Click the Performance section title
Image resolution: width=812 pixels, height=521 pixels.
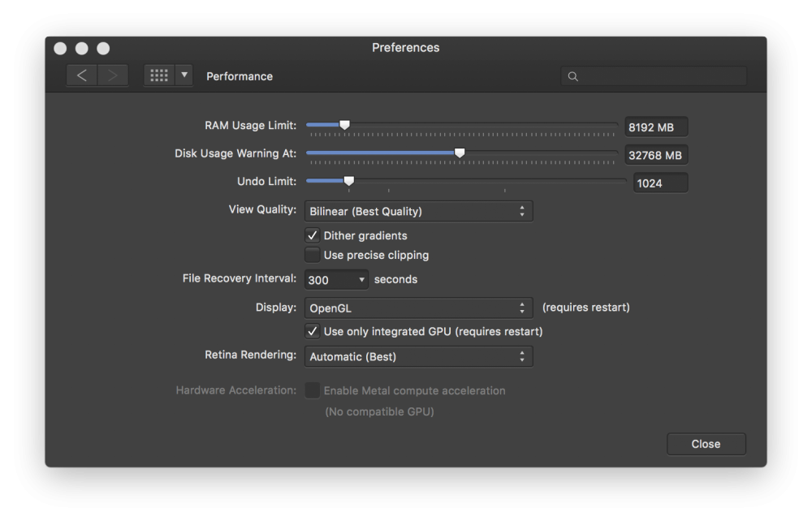(x=240, y=76)
